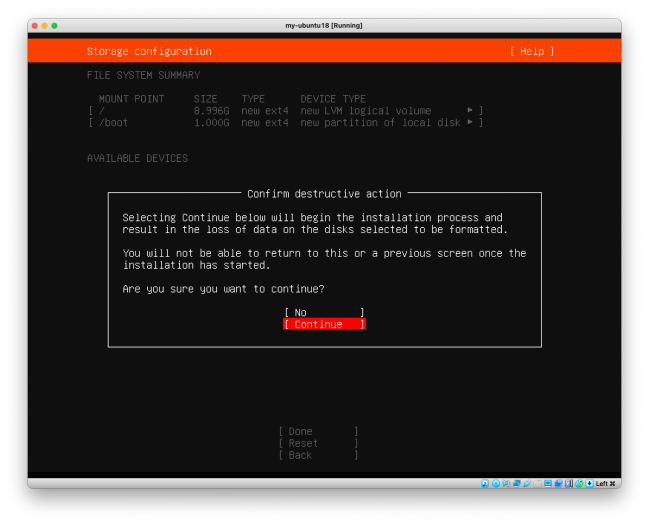Click the 8.996G size value
This screenshot has height=523, width=648.
(x=211, y=111)
